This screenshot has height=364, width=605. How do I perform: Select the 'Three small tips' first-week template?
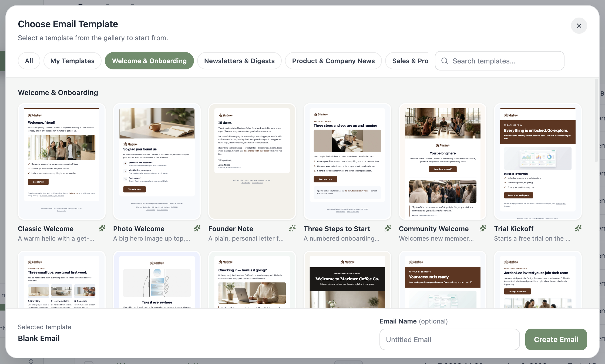pyautogui.click(x=62, y=280)
